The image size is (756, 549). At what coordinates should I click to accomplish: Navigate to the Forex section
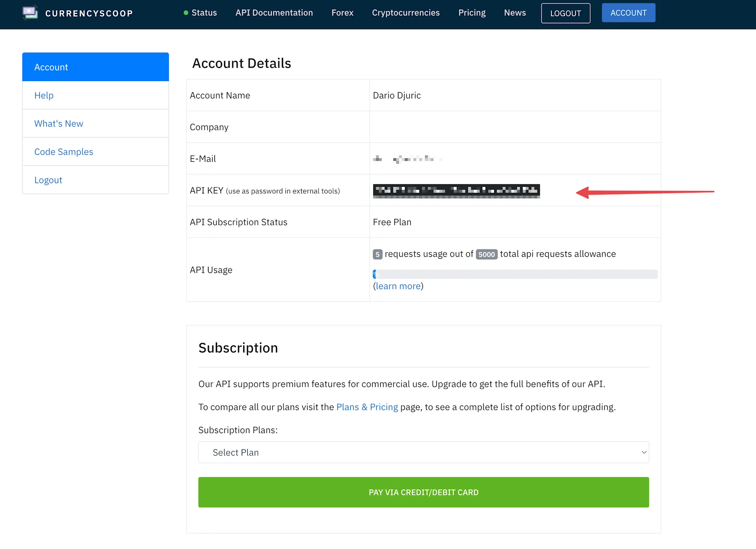click(342, 13)
